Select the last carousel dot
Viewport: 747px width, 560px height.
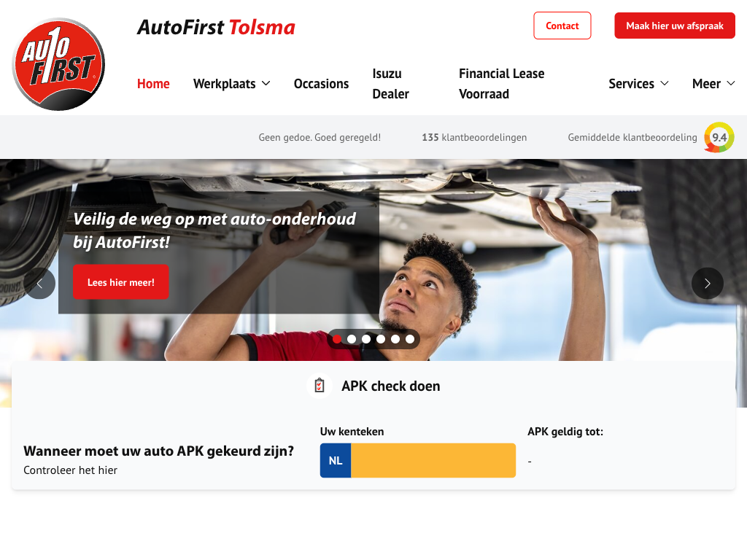click(410, 339)
